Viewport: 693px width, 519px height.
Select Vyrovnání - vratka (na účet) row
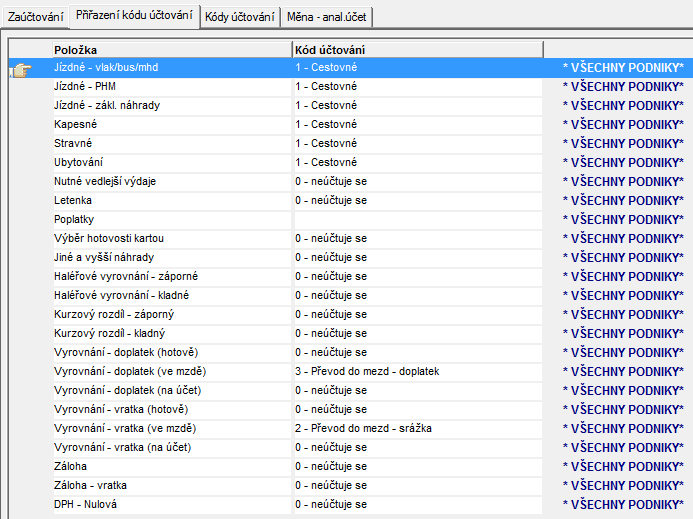pyautogui.click(x=171, y=448)
